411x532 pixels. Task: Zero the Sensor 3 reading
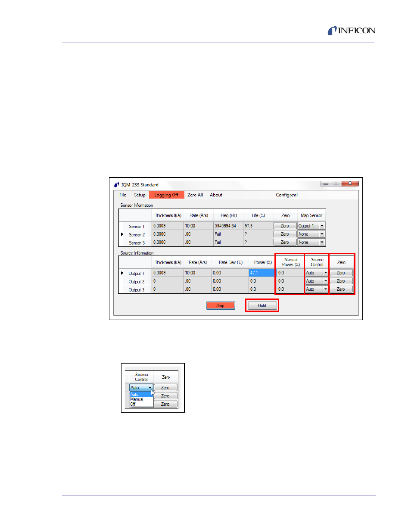[x=285, y=242]
